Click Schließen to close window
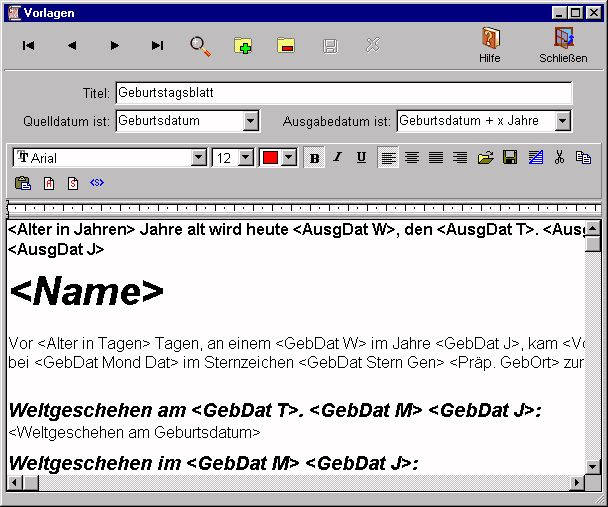 [x=563, y=45]
